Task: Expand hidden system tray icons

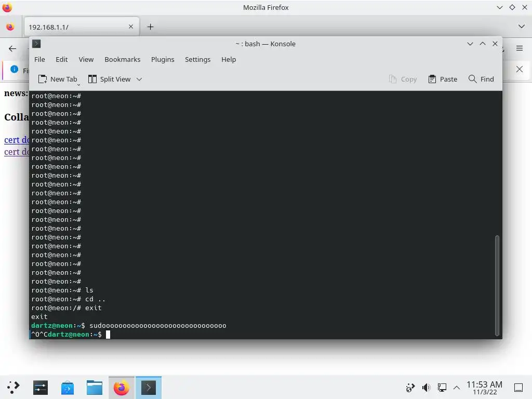Action: [x=457, y=388]
